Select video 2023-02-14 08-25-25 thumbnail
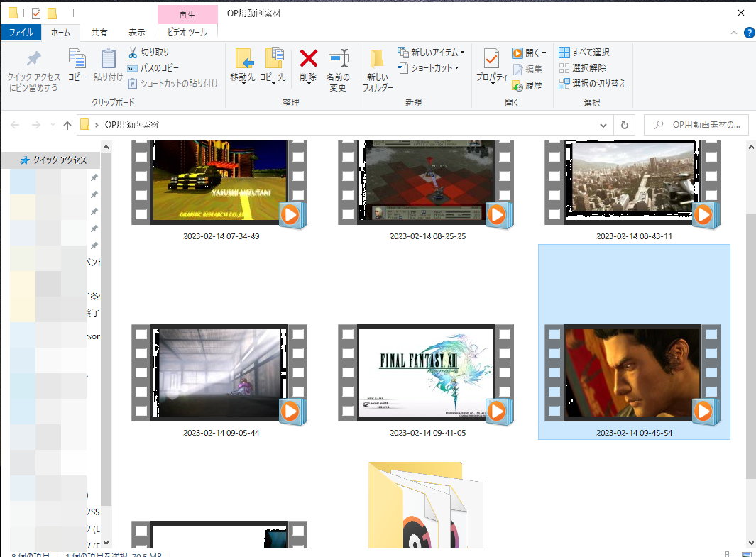The image size is (756, 557). 426,182
